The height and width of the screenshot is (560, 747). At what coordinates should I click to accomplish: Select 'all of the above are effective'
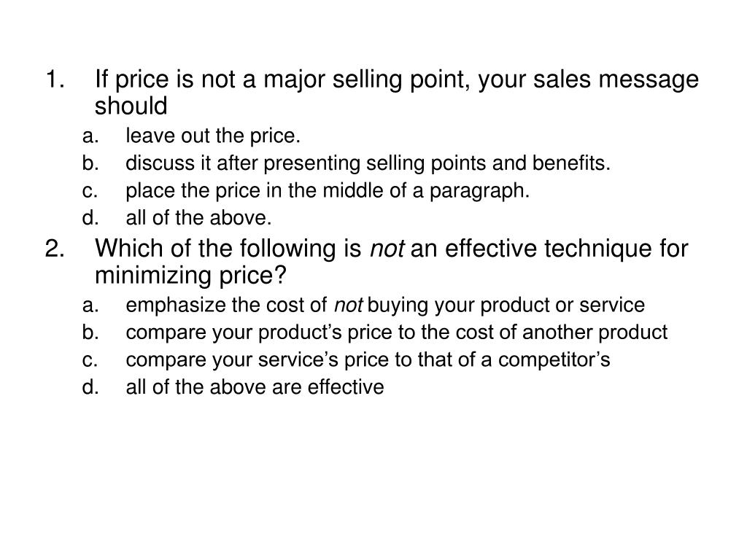coord(255,386)
